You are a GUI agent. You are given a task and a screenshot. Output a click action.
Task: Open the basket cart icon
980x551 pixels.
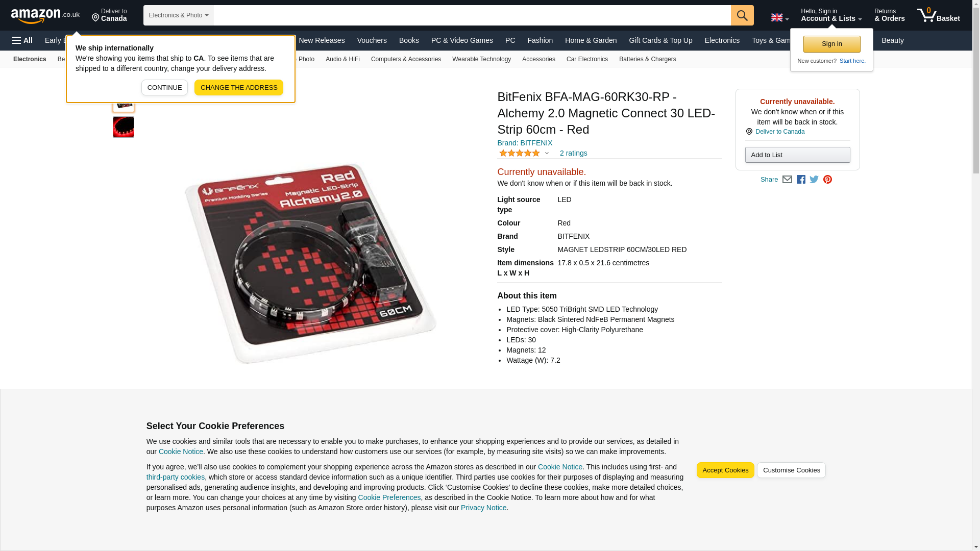point(939,15)
